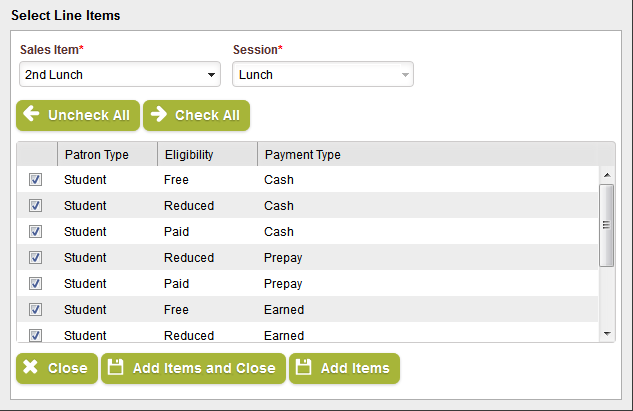Click the right arrow icon on Check All
This screenshot has width=633, height=411.
[159, 115]
